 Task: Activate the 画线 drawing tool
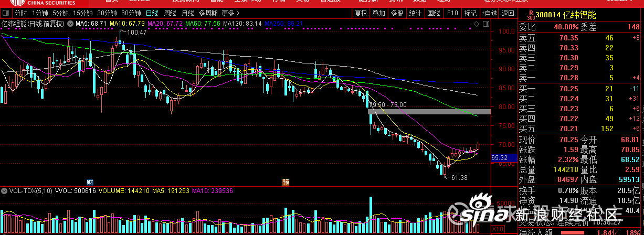tap(434, 13)
